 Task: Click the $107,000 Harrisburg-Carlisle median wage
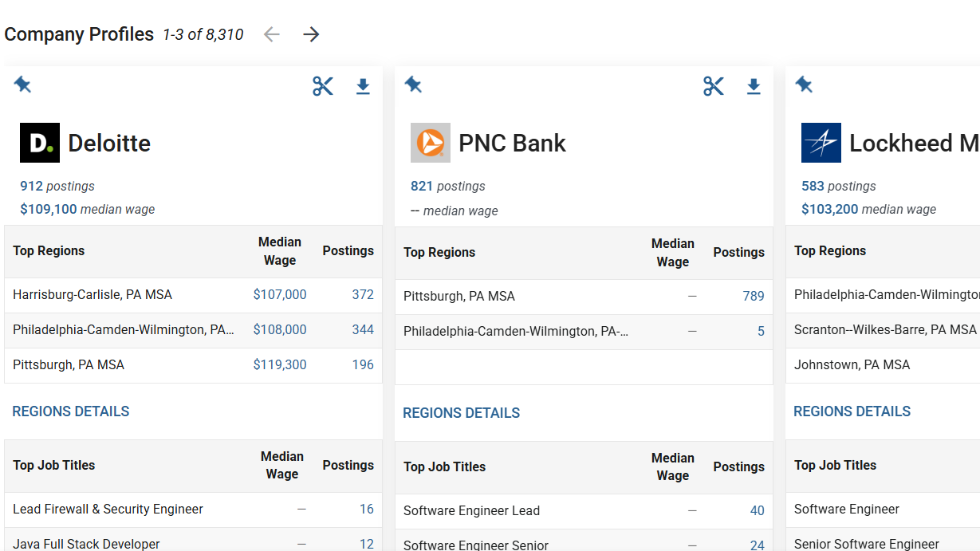tap(280, 294)
